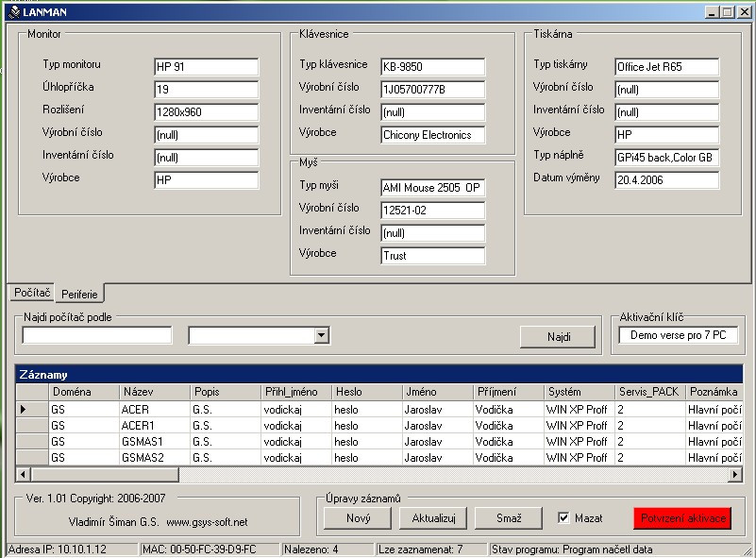Click the keyboard Výrobní číslo field 1J05700777B
This screenshot has height=558, width=756.
432,90
